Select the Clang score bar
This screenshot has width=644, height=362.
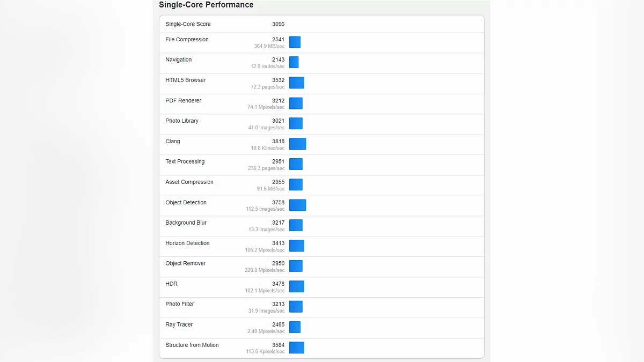[x=297, y=144]
